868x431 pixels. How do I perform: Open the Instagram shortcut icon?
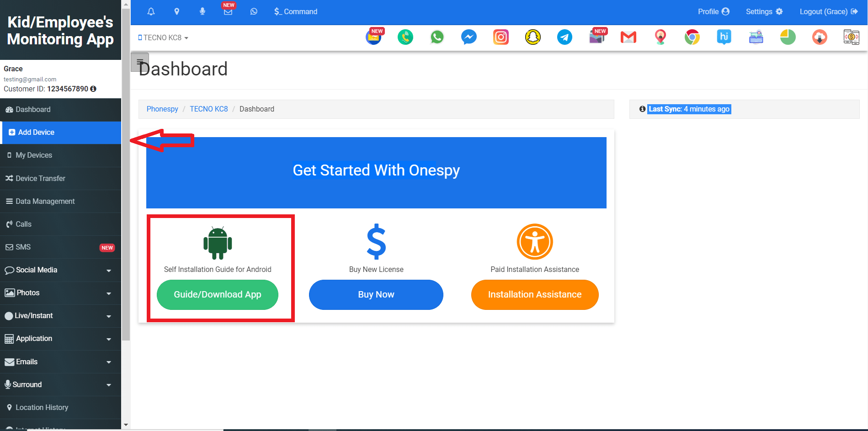click(x=501, y=37)
